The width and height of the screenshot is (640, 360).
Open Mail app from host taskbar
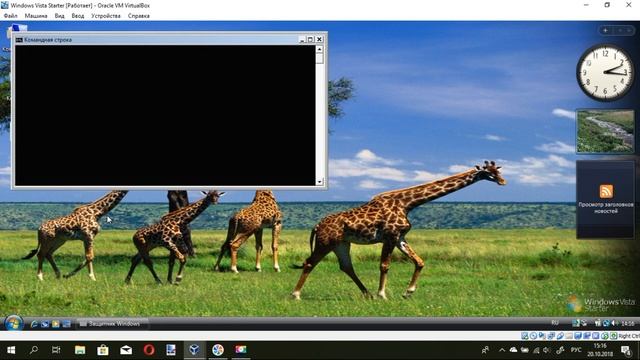pos(126,350)
